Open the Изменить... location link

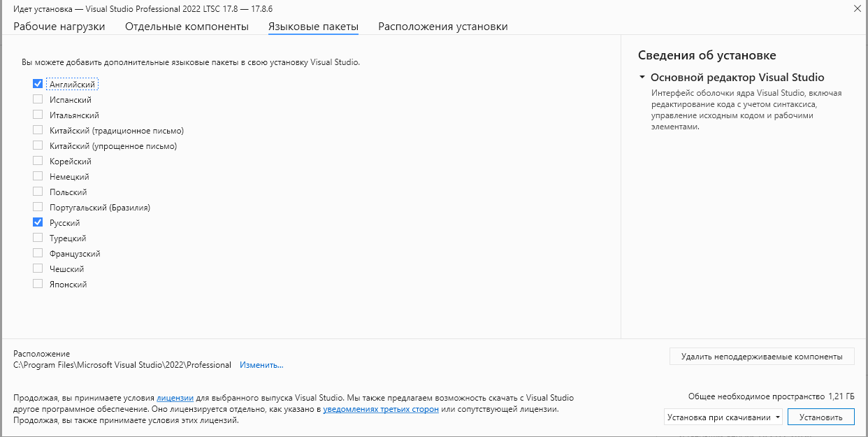pos(261,365)
